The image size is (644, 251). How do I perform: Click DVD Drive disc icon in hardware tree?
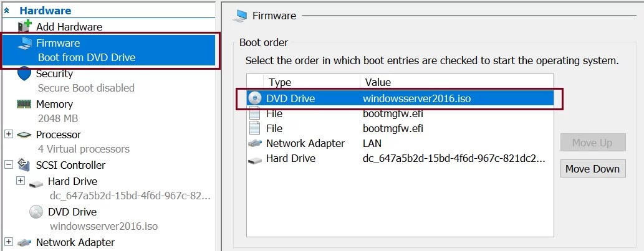[x=37, y=212]
